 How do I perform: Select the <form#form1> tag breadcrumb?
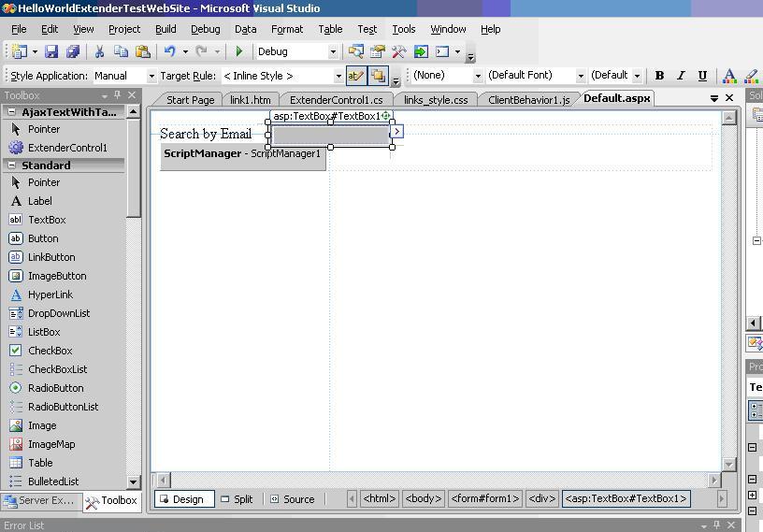click(485, 499)
